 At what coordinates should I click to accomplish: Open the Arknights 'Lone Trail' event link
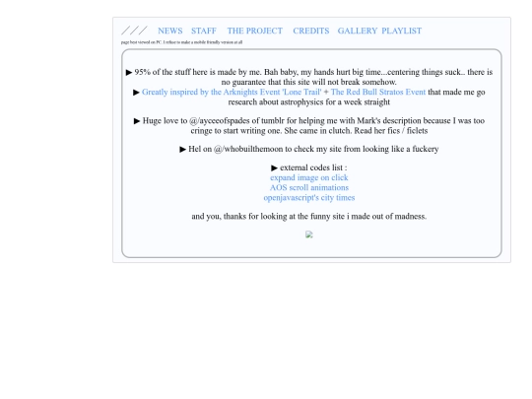coord(232,92)
